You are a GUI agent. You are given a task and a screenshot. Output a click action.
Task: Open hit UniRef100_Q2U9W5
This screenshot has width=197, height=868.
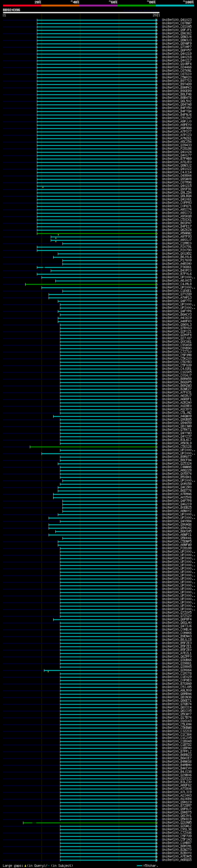coord(177,823)
